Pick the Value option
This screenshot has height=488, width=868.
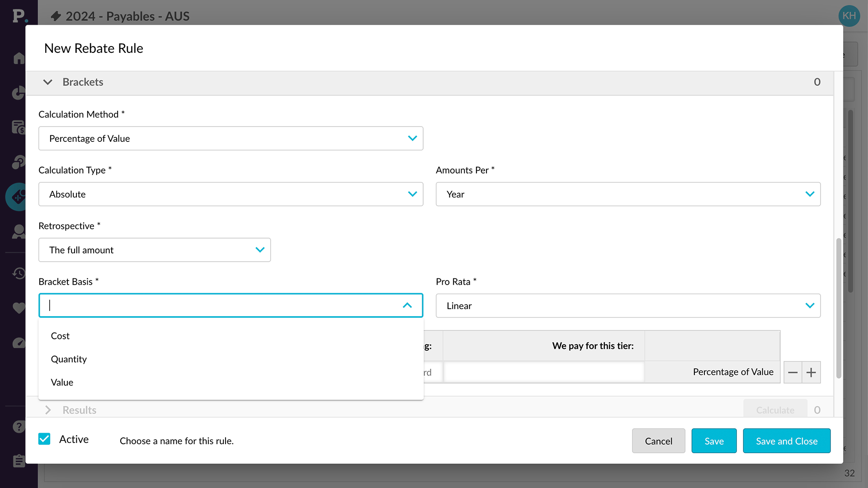62,382
